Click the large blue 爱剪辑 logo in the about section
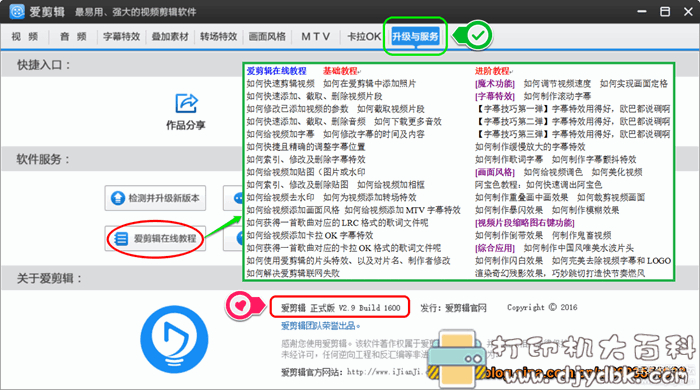Image resolution: width=700 pixels, height=390 pixels. pyautogui.click(x=174, y=339)
